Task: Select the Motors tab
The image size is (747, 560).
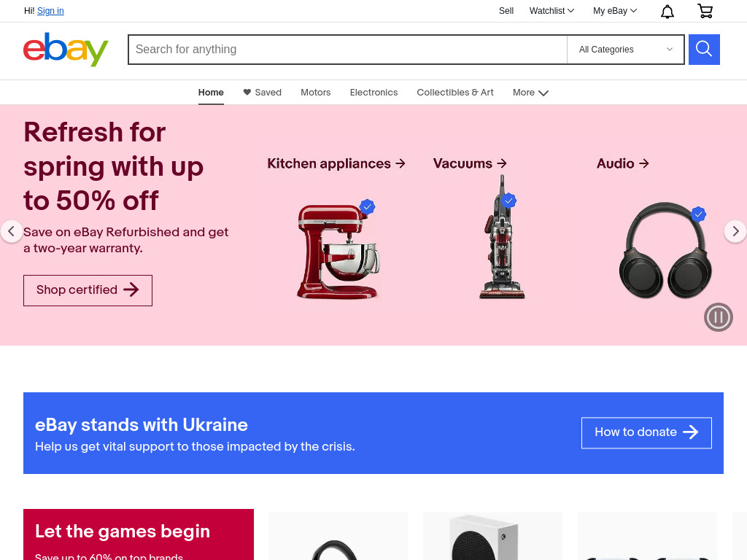Action: pyautogui.click(x=315, y=93)
